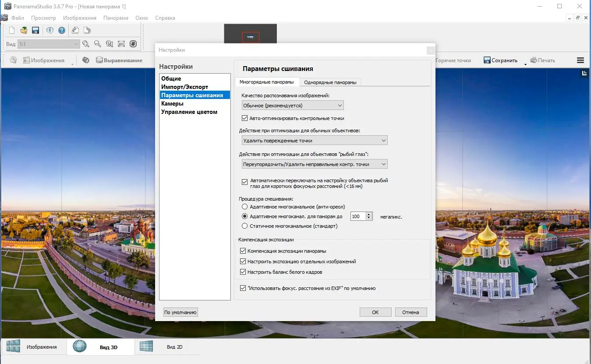Click the import folder icon left of Изображения button
This screenshot has width=591, height=364.
(x=13, y=60)
